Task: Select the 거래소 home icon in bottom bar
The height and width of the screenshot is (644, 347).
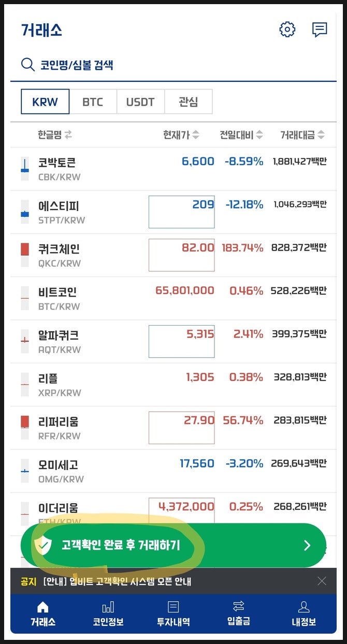Action: tap(43, 608)
